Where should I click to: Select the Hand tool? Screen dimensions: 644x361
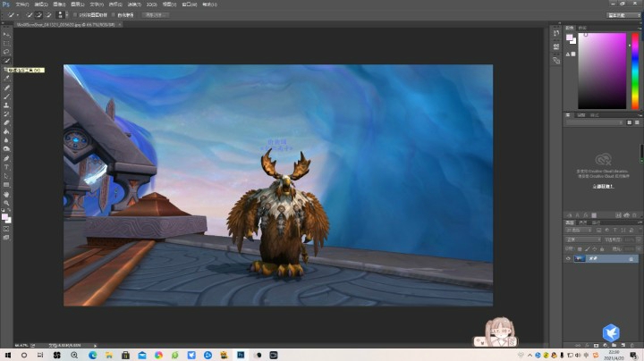click(6, 194)
